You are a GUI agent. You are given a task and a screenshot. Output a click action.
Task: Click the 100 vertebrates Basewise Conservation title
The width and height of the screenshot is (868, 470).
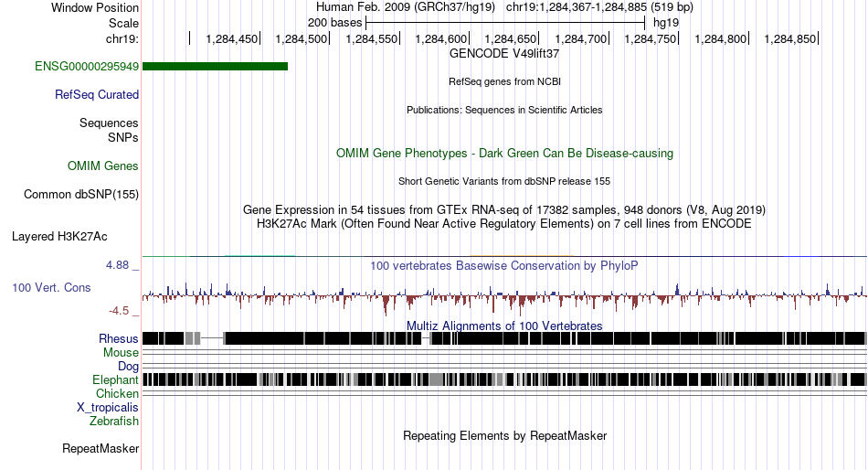coord(504,266)
